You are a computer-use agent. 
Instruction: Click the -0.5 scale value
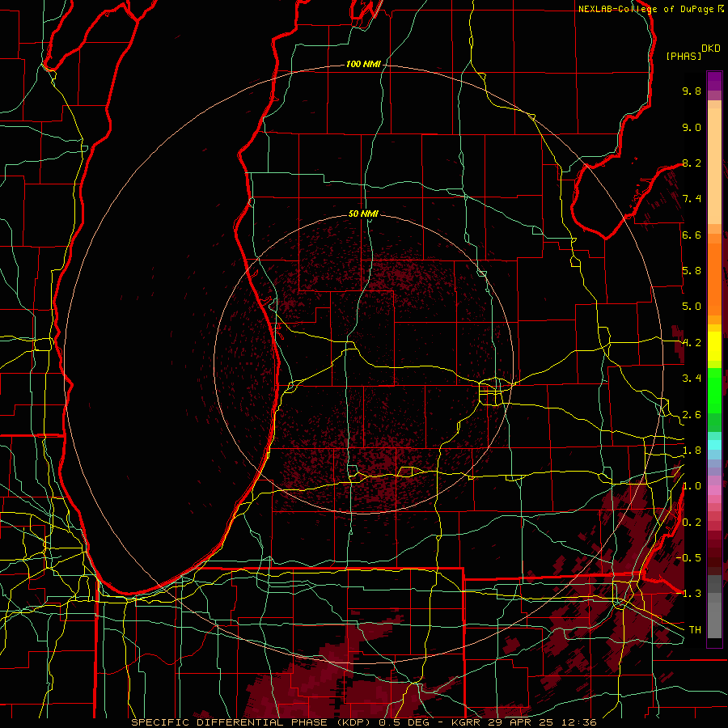pos(688,557)
